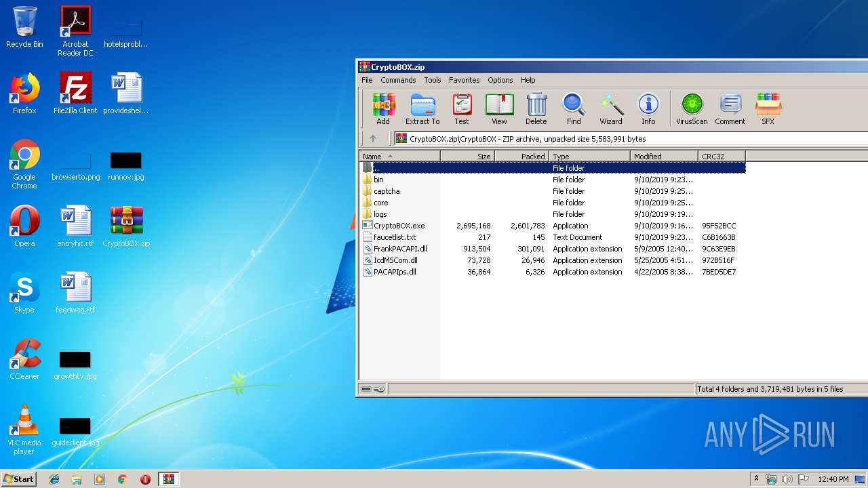
Task: Select entryhit.rtf desktop document
Action: pyautogui.click(x=75, y=227)
